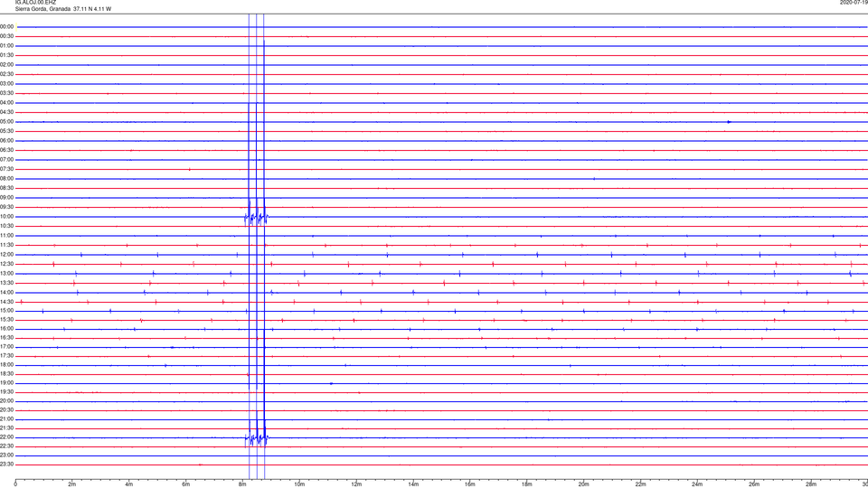Select the 14:00 trace time label
Screen dimensions: 868x488
click(6, 292)
